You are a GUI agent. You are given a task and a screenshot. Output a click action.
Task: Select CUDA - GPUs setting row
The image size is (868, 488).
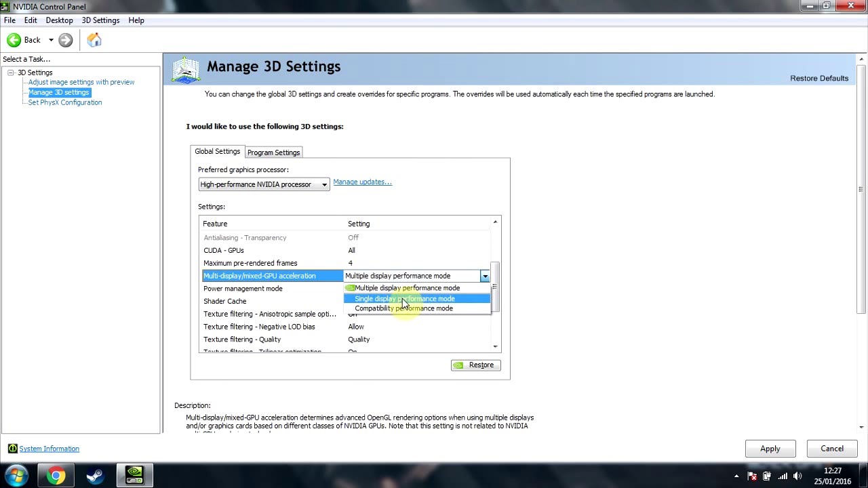pyautogui.click(x=345, y=251)
